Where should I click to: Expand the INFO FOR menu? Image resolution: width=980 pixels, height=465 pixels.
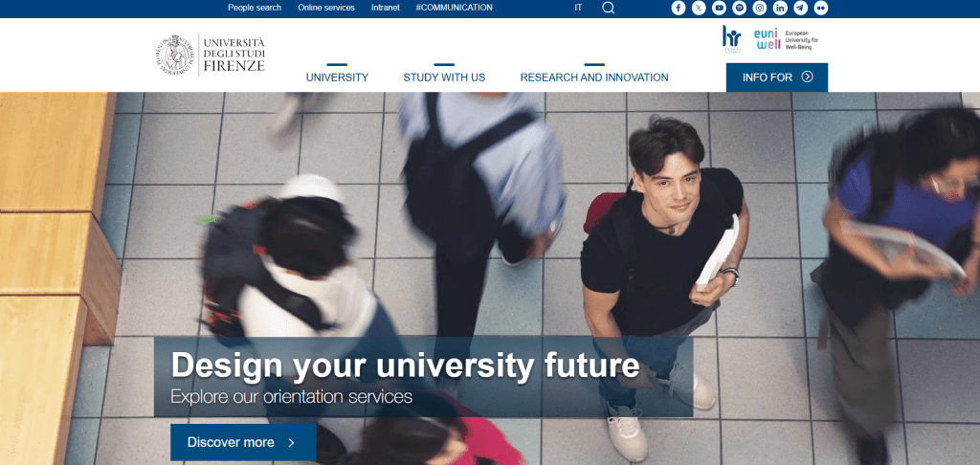pos(777,77)
